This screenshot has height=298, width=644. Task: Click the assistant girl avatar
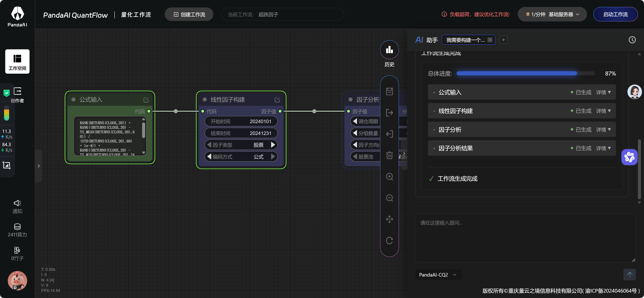635,92
